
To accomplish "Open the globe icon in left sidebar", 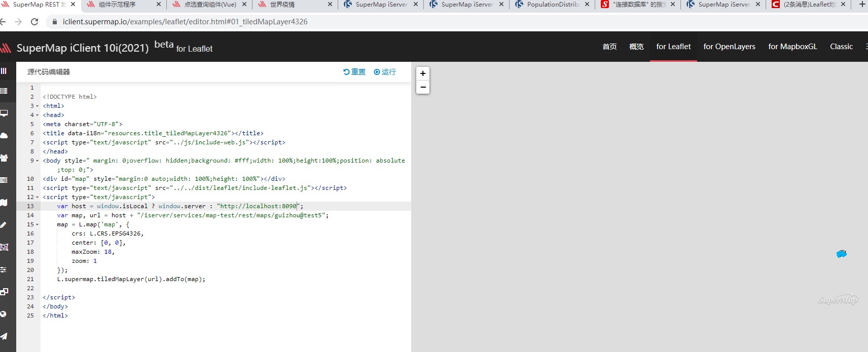I will pos(4,314).
